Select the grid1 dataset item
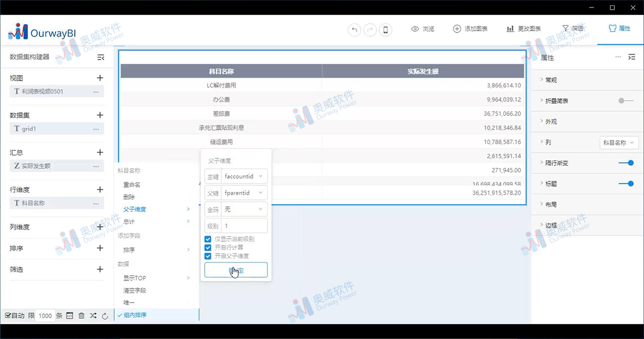Screen dimensions: 644x339 [57, 129]
